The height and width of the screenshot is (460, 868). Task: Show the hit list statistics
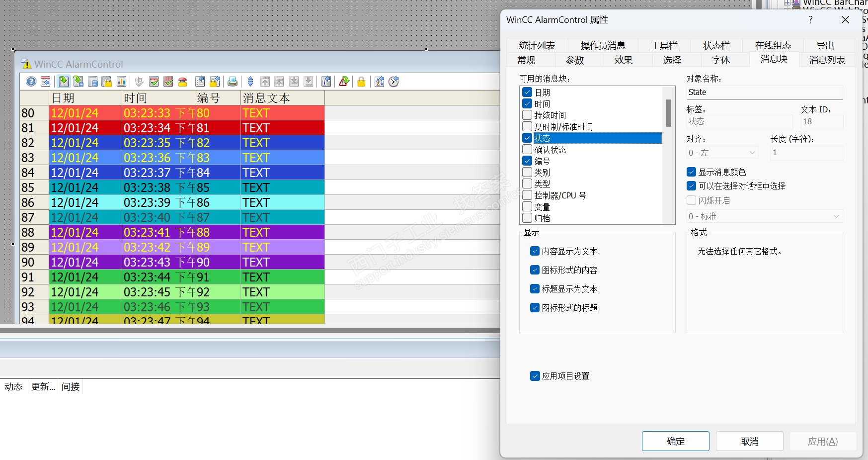121,82
